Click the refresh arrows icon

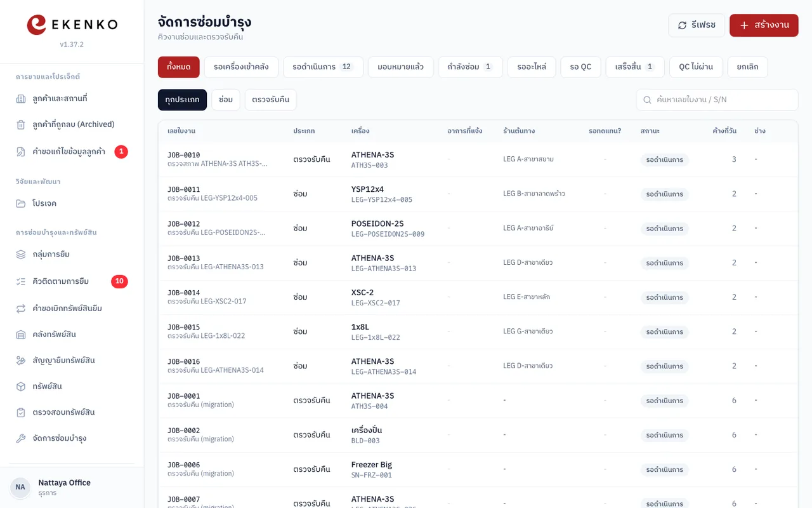[x=683, y=25]
